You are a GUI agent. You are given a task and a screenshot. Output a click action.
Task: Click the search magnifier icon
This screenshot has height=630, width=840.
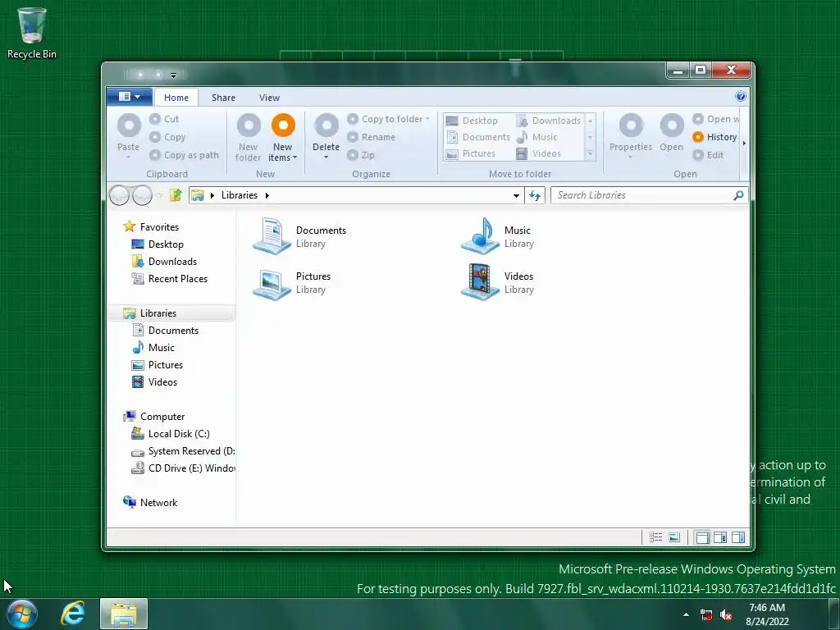pyautogui.click(x=738, y=195)
